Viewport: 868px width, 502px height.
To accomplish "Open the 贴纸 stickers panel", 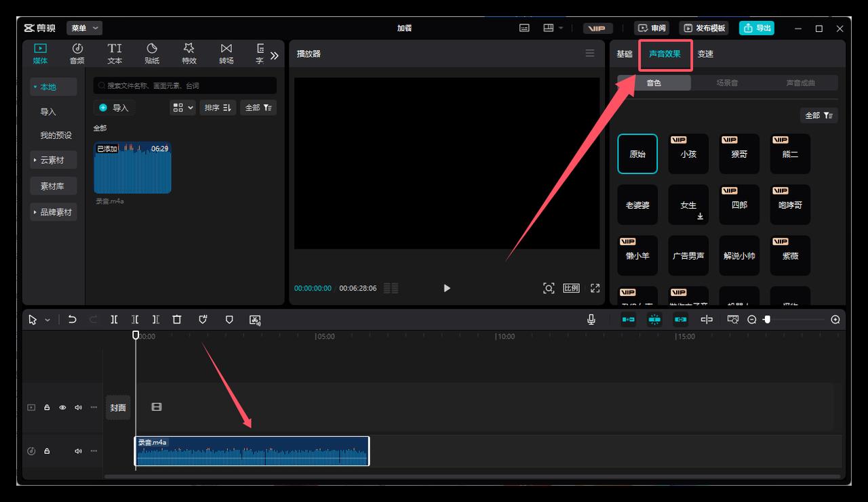I will tap(152, 54).
